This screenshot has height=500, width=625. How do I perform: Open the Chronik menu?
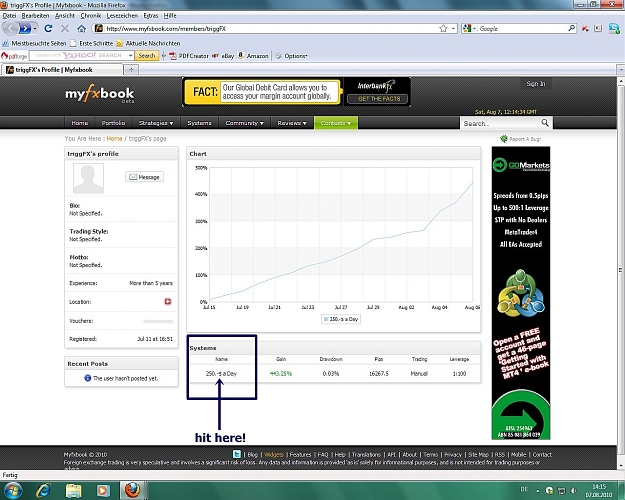90,16
